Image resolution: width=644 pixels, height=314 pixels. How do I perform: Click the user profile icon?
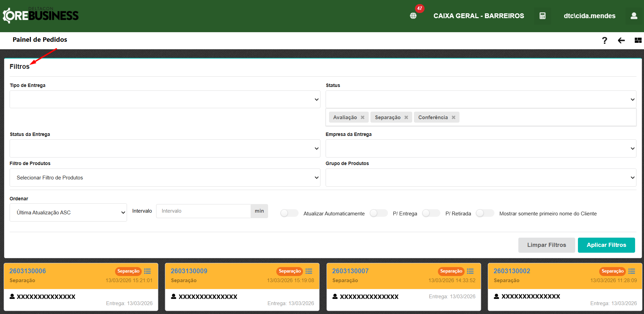[x=634, y=16]
